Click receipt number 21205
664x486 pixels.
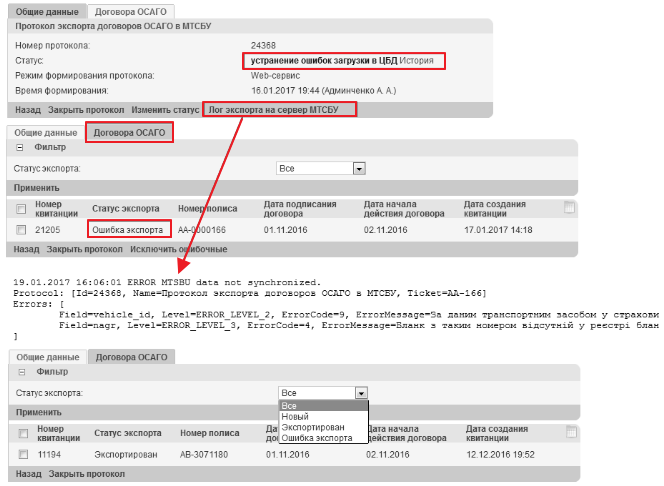(x=47, y=230)
